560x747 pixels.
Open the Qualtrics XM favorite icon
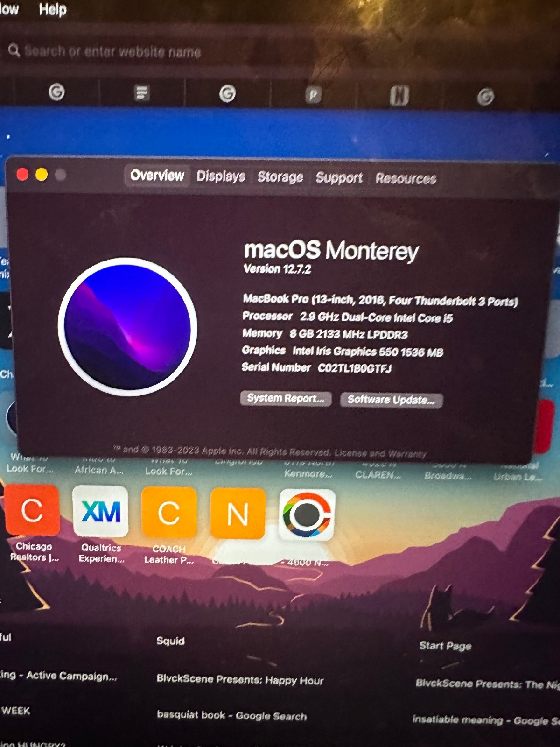100,511
